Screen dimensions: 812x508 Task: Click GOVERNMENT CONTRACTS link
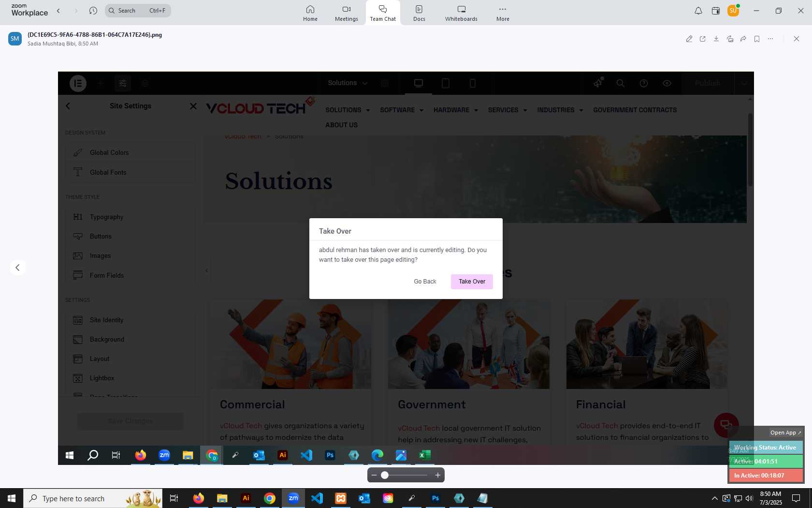[635, 110]
